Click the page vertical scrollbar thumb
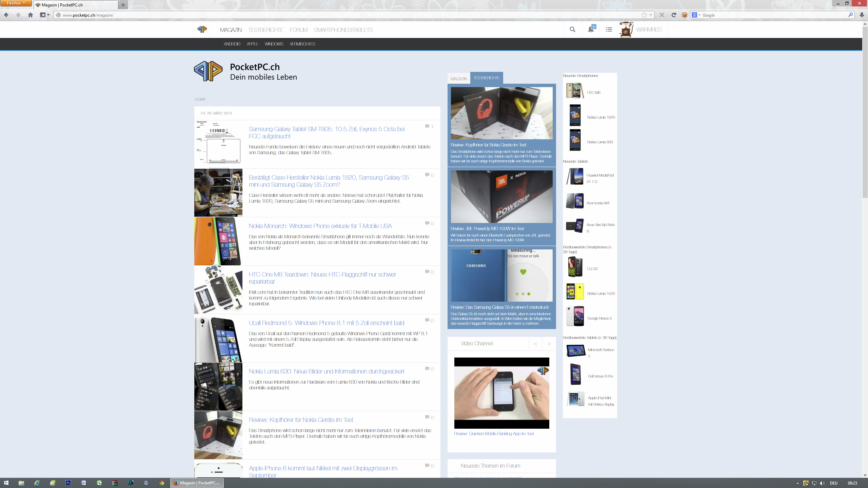 865,112
